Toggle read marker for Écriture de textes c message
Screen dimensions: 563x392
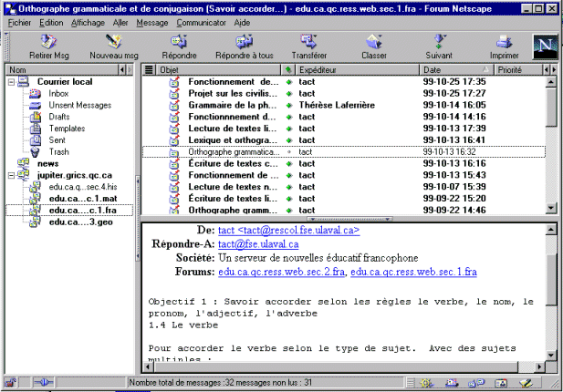tap(289, 164)
